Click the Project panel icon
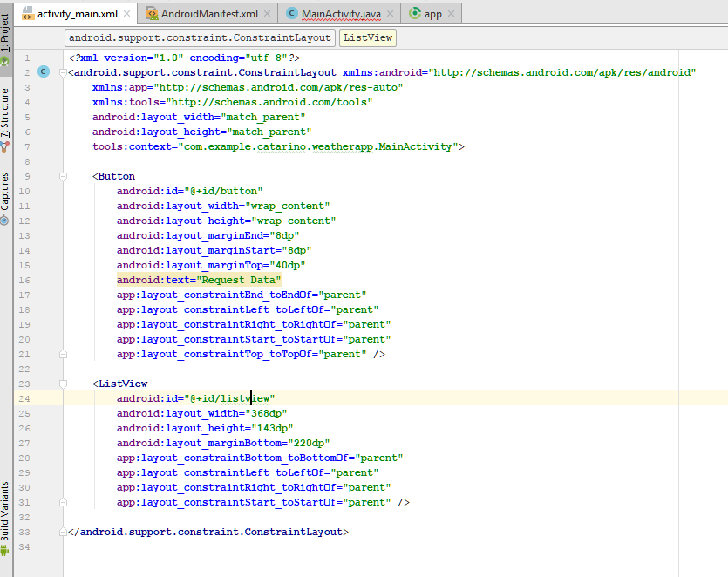The image size is (728, 577). 4,61
